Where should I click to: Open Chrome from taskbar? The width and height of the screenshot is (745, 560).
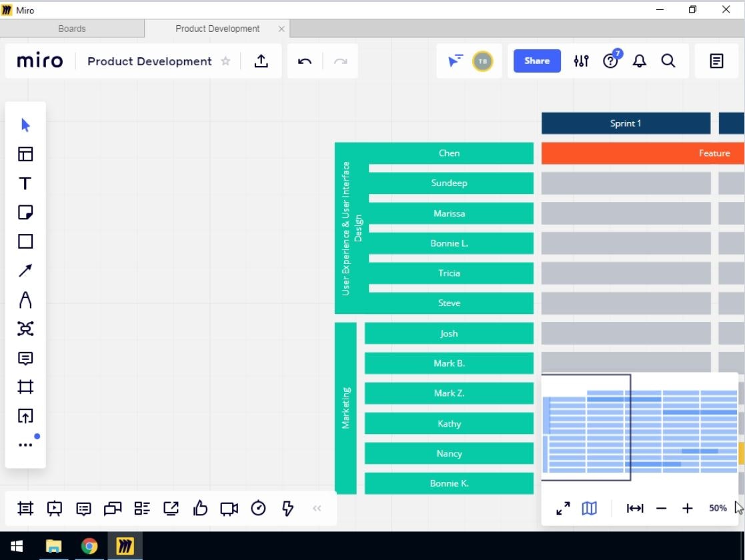point(89,546)
